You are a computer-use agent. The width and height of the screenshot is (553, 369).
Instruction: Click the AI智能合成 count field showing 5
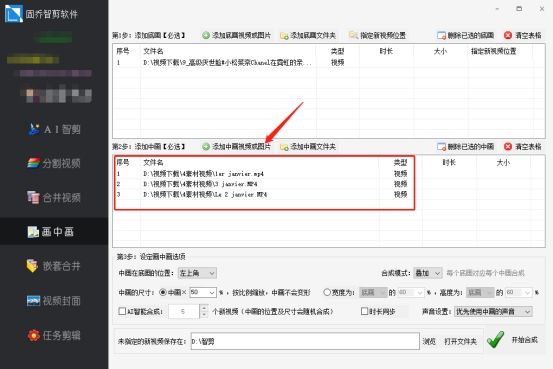tap(184, 311)
